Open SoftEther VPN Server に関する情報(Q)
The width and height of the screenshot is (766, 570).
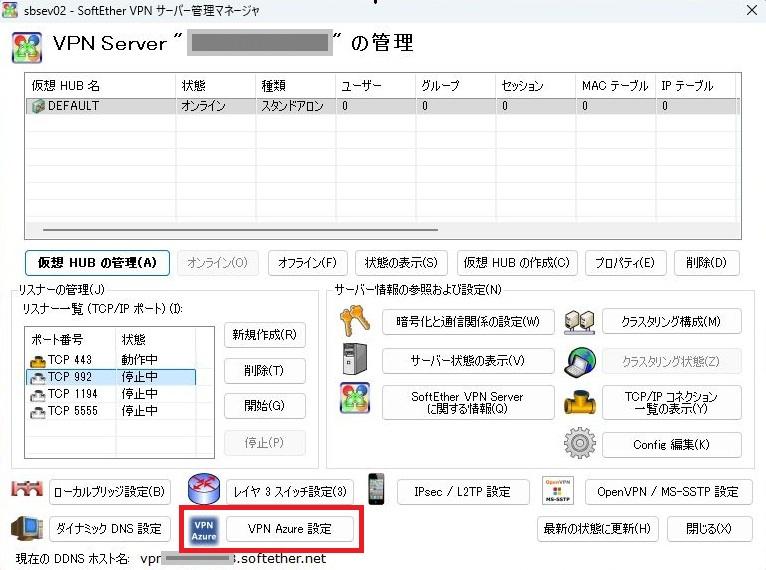coord(468,402)
